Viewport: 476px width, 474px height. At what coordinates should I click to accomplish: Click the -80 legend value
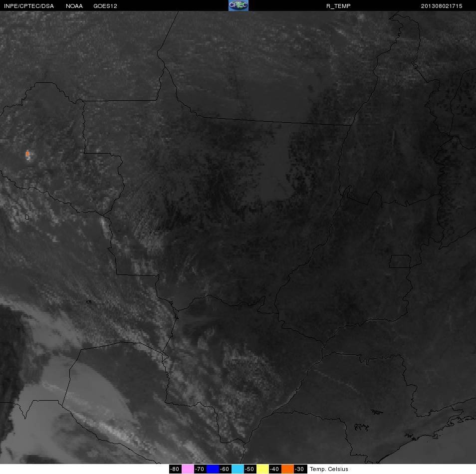click(175, 469)
